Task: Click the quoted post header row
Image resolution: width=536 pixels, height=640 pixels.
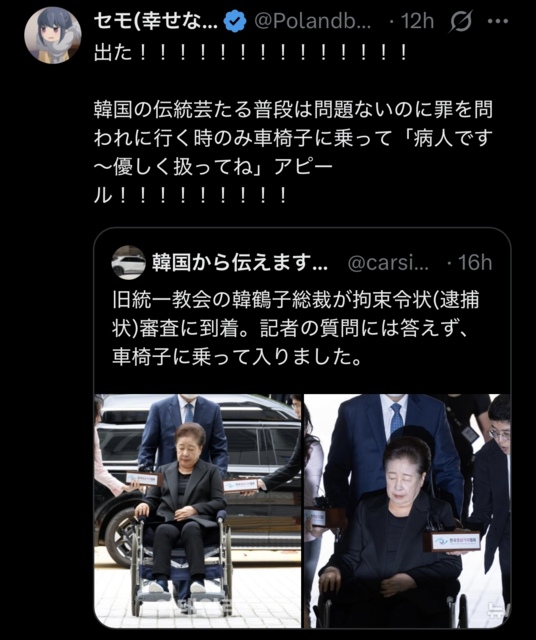Action: [302, 262]
